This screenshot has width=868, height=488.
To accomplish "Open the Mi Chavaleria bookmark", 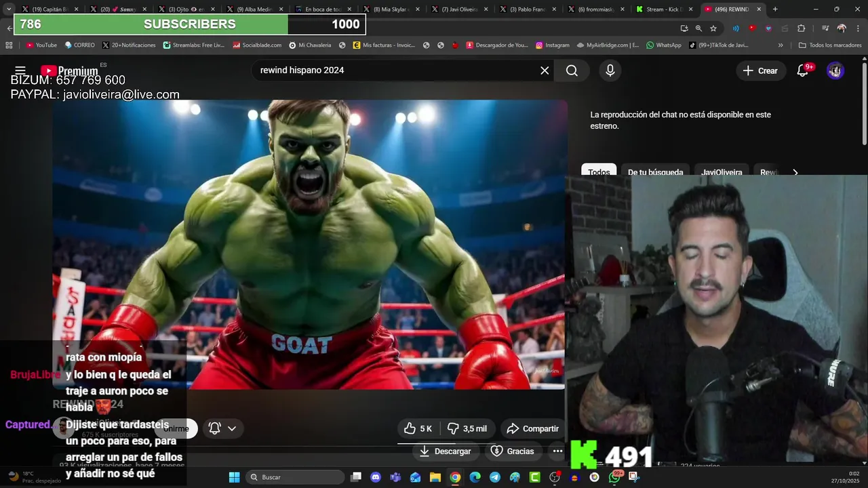I will (x=310, y=45).
